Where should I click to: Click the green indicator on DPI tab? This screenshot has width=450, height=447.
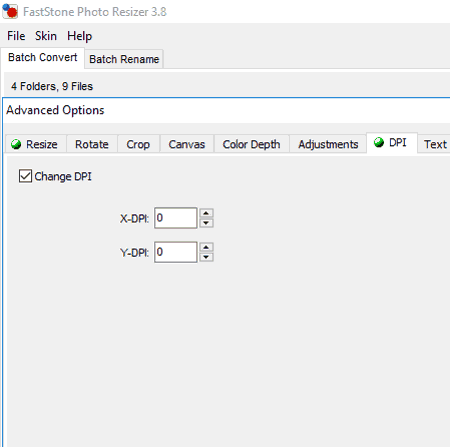(x=379, y=142)
